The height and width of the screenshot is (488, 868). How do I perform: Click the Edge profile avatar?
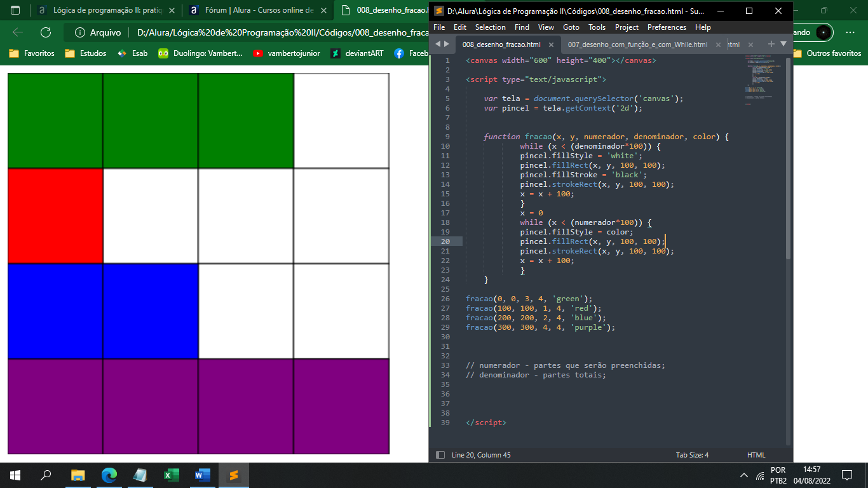[x=824, y=32]
